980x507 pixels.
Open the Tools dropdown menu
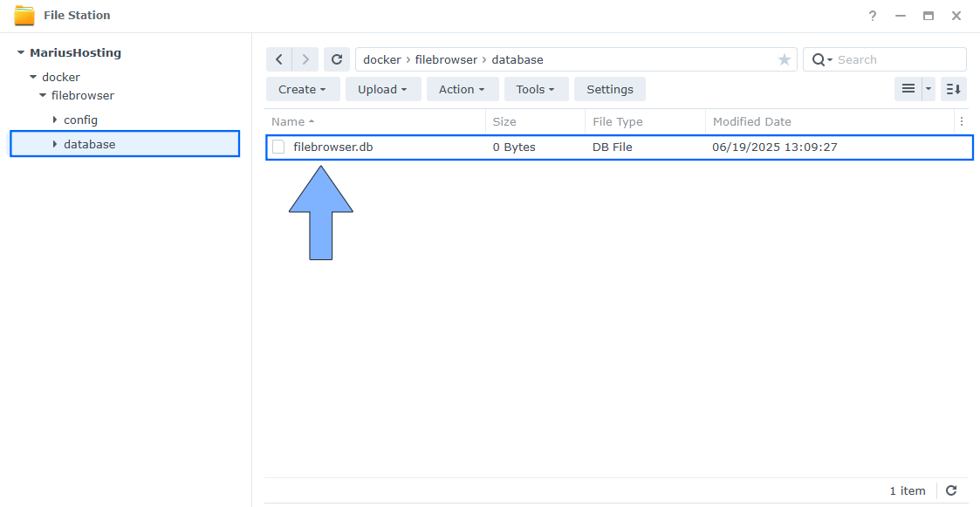[536, 89]
